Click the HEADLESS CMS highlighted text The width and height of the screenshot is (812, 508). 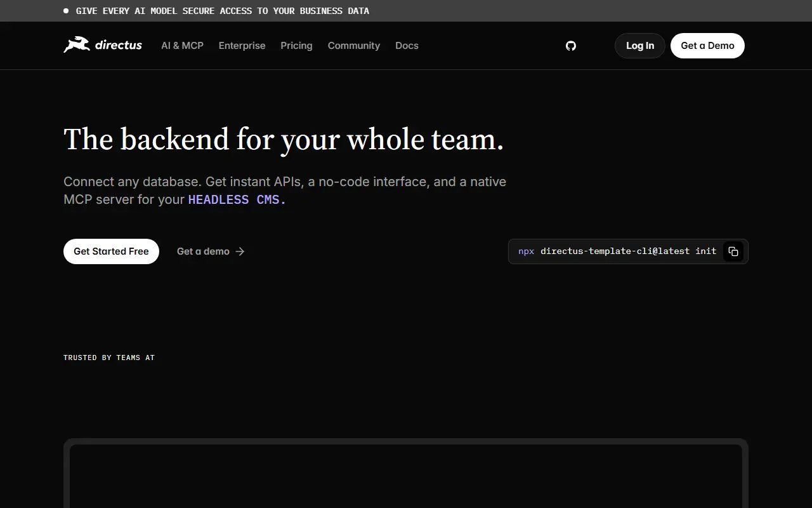pos(237,199)
